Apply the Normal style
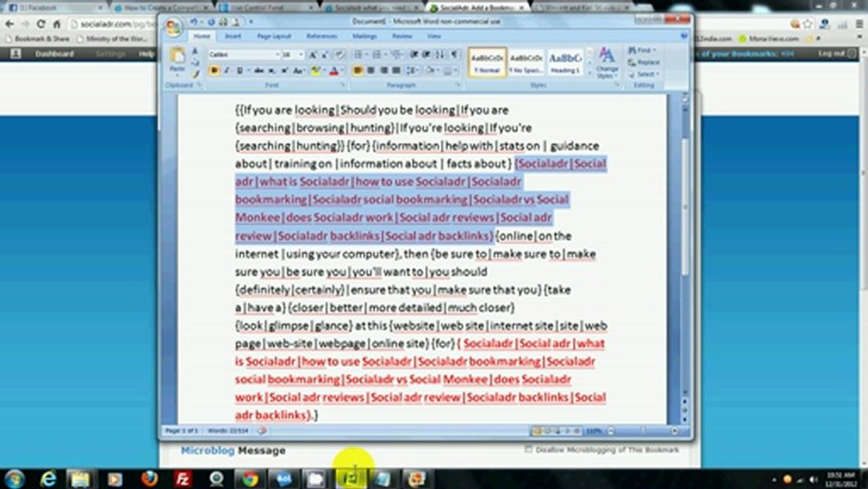 click(x=487, y=62)
